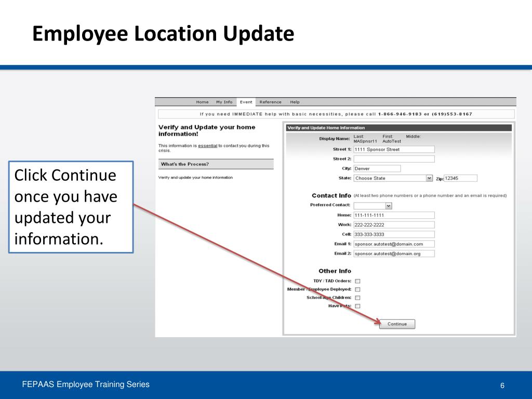The height and width of the screenshot is (399, 532).
Task: Click the Zip field with 12345
Action: tap(460, 178)
